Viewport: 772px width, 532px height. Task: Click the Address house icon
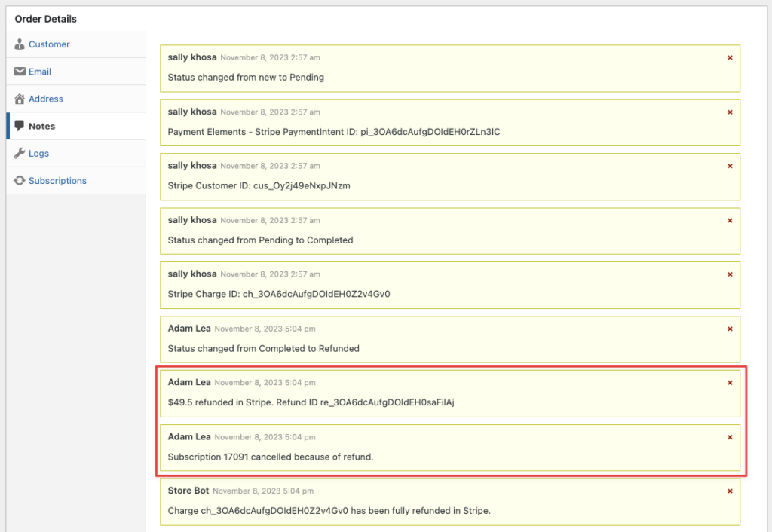(x=20, y=99)
